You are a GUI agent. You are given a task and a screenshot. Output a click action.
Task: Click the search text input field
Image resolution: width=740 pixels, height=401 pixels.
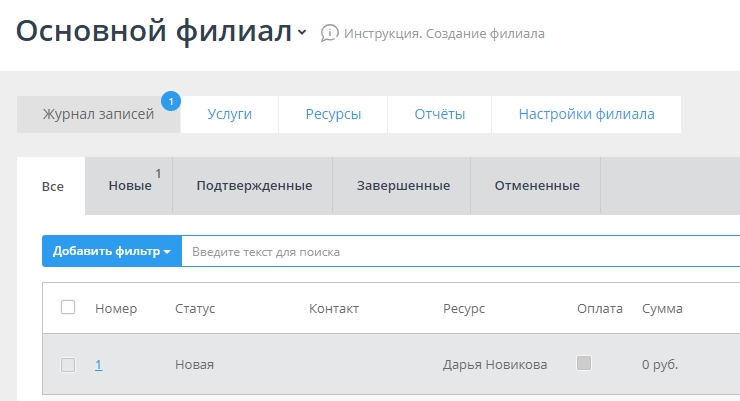pos(460,252)
